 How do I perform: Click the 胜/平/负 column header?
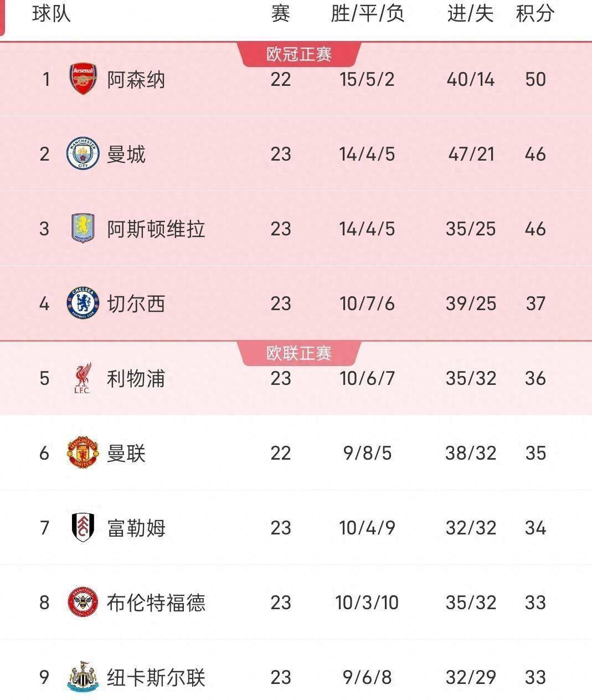click(367, 14)
